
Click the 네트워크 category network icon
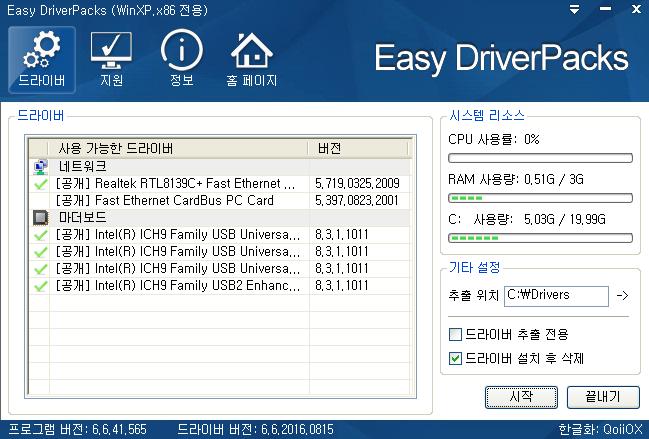(40, 167)
